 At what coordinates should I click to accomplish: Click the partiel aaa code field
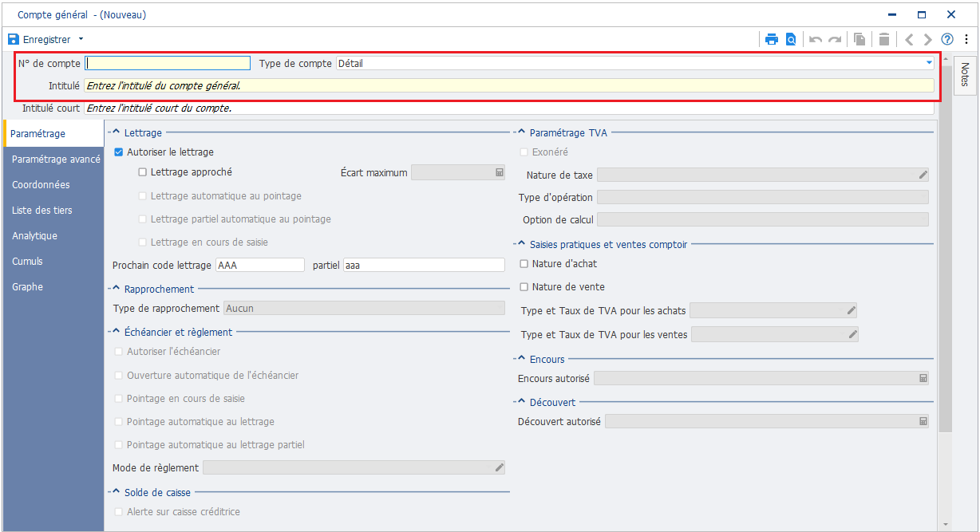pyautogui.click(x=424, y=265)
